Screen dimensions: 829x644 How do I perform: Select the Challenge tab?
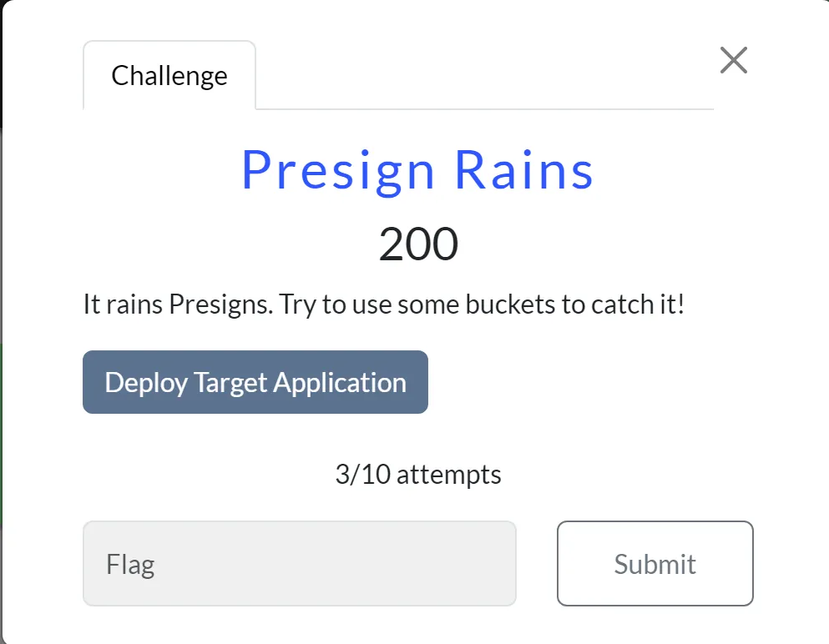[x=169, y=76]
